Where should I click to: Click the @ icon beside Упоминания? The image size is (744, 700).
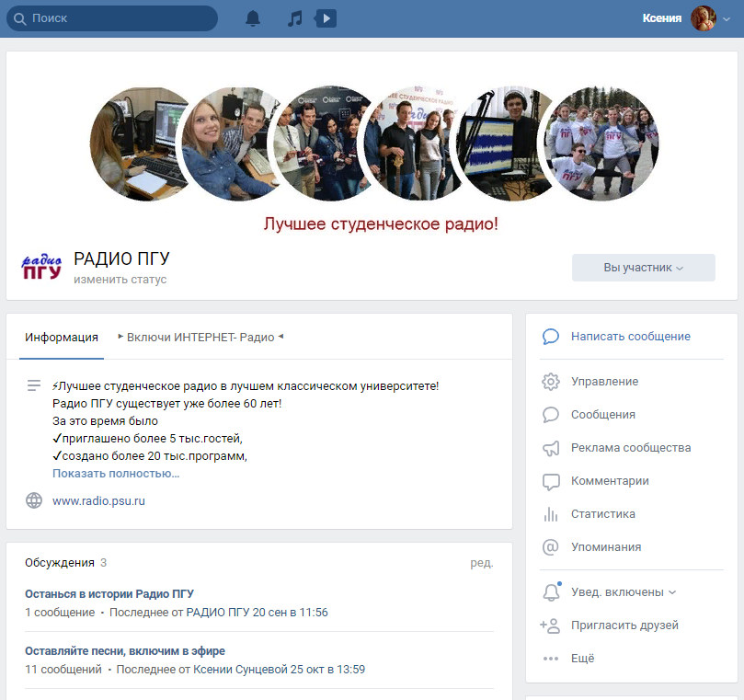click(550, 547)
